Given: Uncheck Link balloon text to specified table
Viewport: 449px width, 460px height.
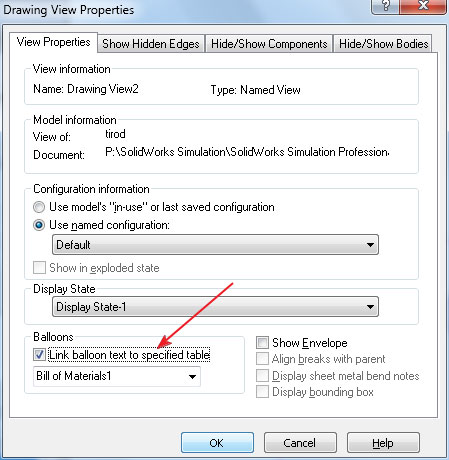Looking at the screenshot, I should (39, 354).
